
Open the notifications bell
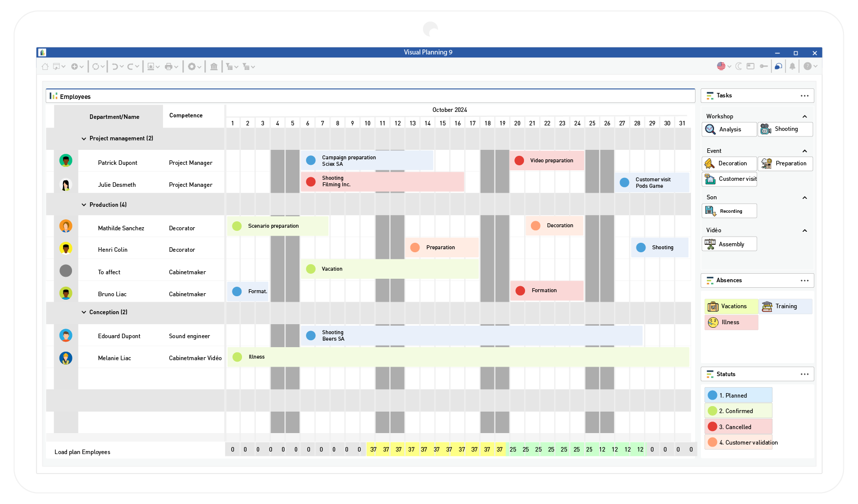pyautogui.click(x=792, y=66)
